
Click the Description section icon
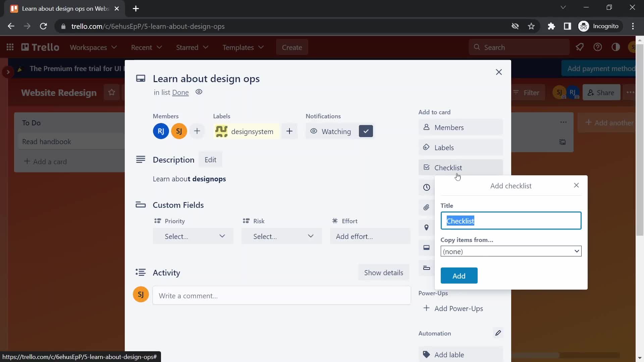point(141,159)
